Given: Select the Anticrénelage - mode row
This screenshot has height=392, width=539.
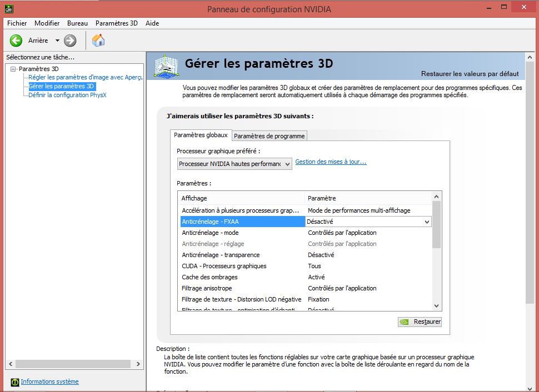Looking at the screenshot, I should pos(306,233).
